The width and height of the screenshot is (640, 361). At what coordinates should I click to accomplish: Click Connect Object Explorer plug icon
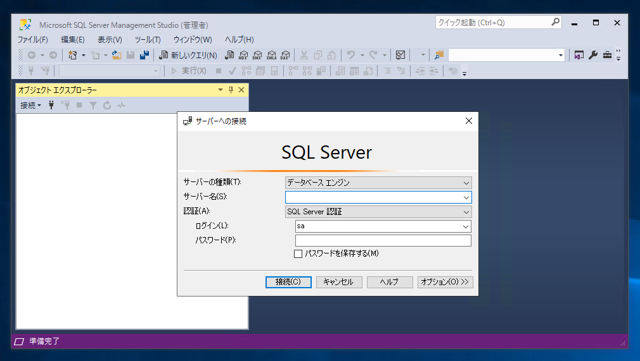pyautogui.click(x=51, y=105)
